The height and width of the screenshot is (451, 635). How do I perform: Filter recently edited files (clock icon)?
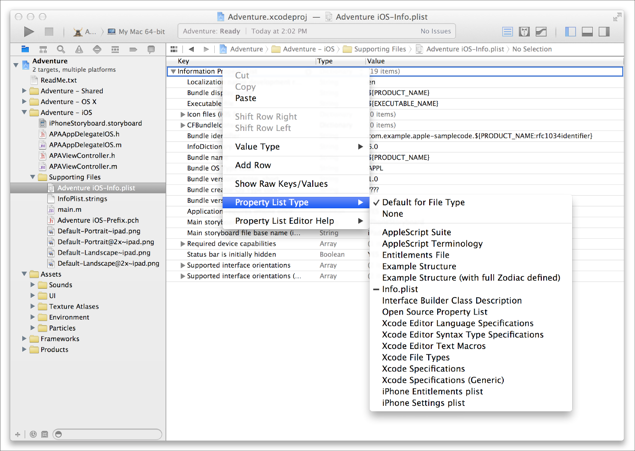click(x=33, y=434)
